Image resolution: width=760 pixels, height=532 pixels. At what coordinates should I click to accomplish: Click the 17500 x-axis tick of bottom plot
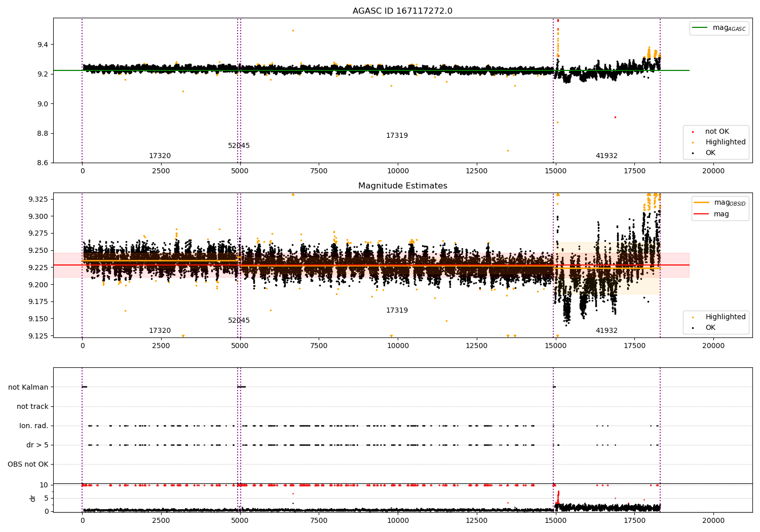634,521
